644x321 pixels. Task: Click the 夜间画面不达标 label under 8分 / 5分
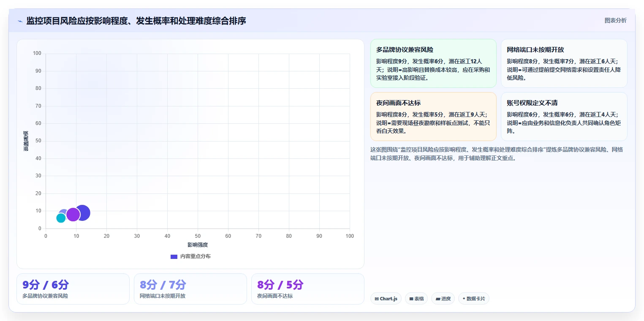[x=275, y=296]
